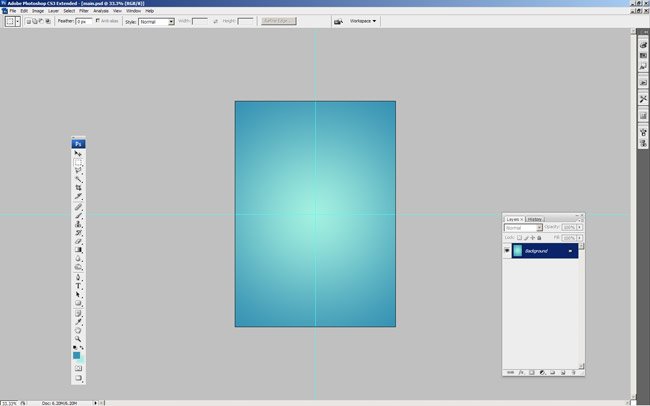Open the File menu

point(13,11)
